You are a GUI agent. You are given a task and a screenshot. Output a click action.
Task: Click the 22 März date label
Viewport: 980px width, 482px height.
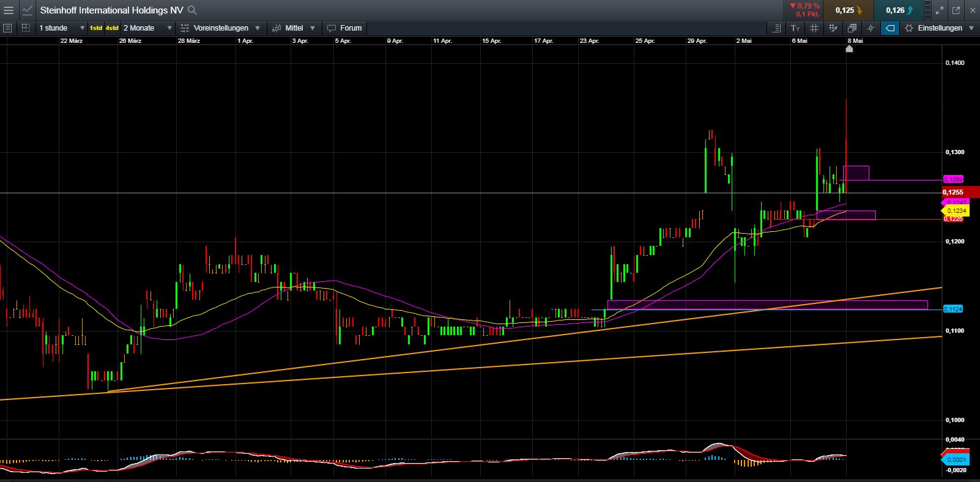[x=72, y=41]
